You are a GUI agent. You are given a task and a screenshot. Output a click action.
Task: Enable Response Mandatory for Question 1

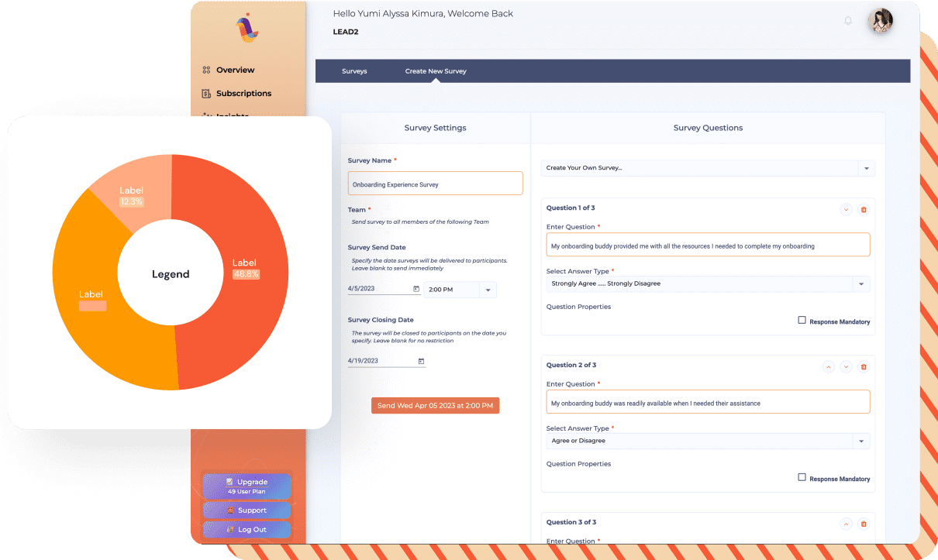(802, 320)
